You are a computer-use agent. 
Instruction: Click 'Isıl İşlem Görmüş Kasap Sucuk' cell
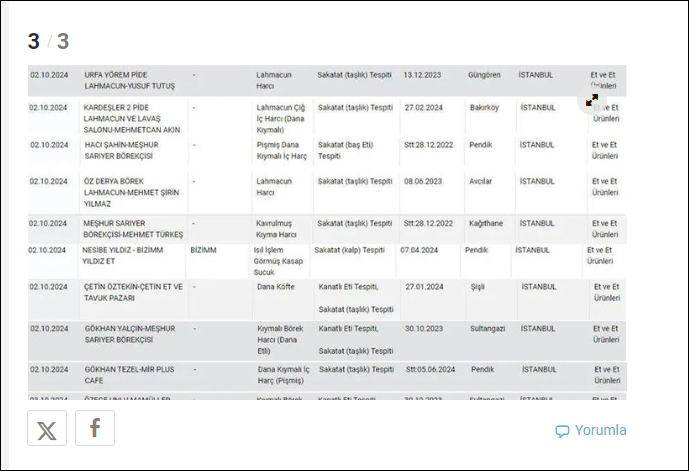278,261
